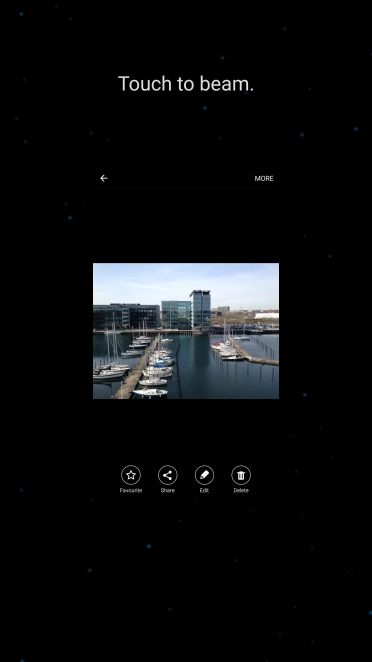Image resolution: width=372 pixels, height=662 pixels.
Task: Tap the foreground white boat with blue hull
Action: tap(149, 393)
